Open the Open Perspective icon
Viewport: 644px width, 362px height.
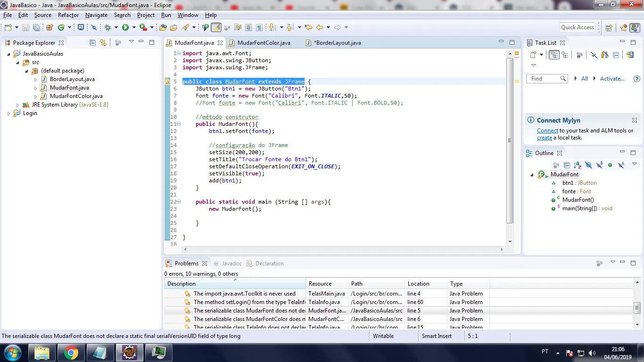pyautogui.click(x=609, y=28)
